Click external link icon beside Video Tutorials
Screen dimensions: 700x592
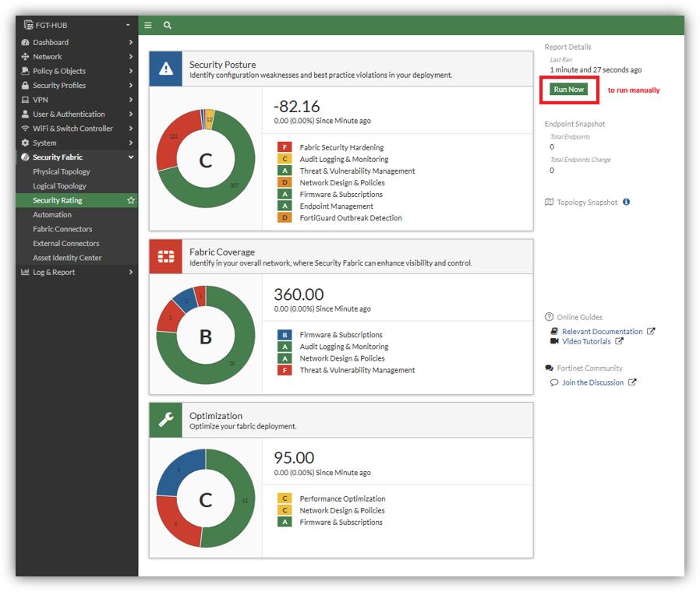619,341
